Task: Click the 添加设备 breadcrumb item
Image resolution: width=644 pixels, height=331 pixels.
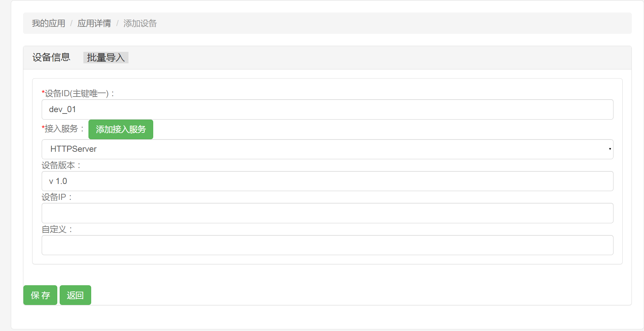Action: (140, 23)
